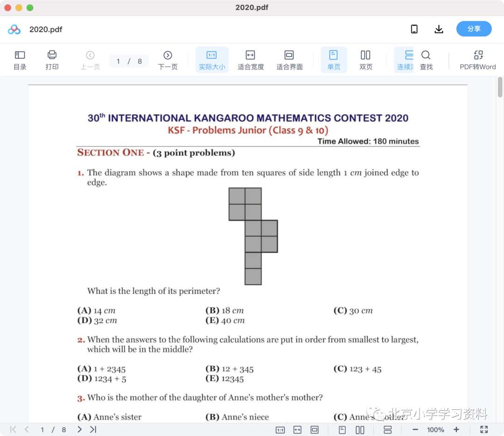Click the blue 分享 share button
Screen dimensions: 504x436
pos(474,29)
